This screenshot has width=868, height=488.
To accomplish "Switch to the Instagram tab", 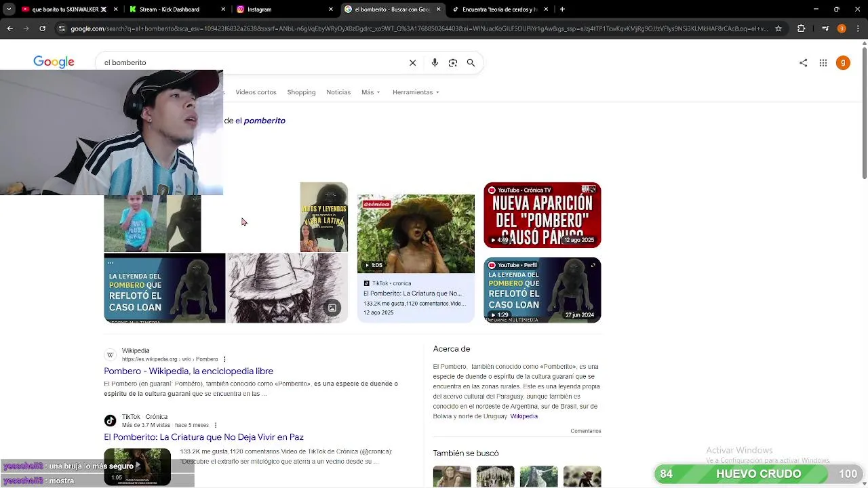I will click(285, 9).
